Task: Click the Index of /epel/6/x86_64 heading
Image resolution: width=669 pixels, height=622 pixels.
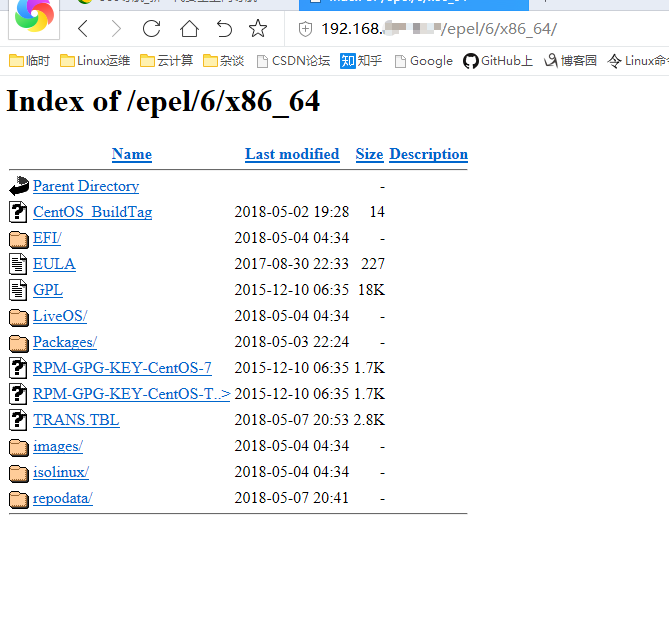Action: click(x=163, y=102)
